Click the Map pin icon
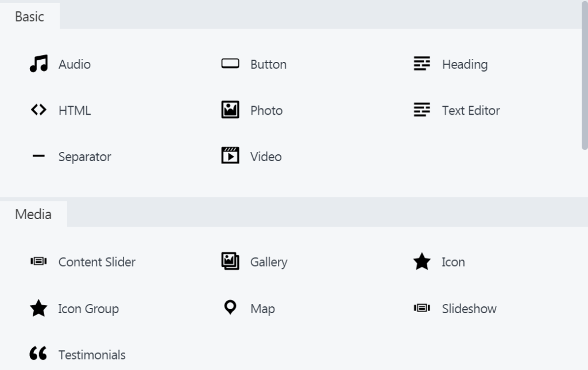588x370 pixels. coord(230,307)
